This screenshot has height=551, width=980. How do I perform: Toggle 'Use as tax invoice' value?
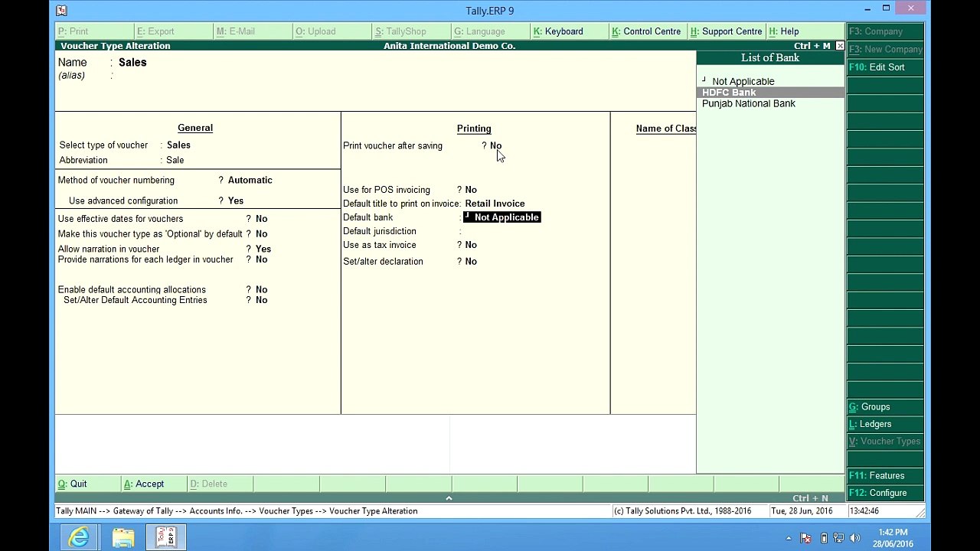(x=471, y=245)
